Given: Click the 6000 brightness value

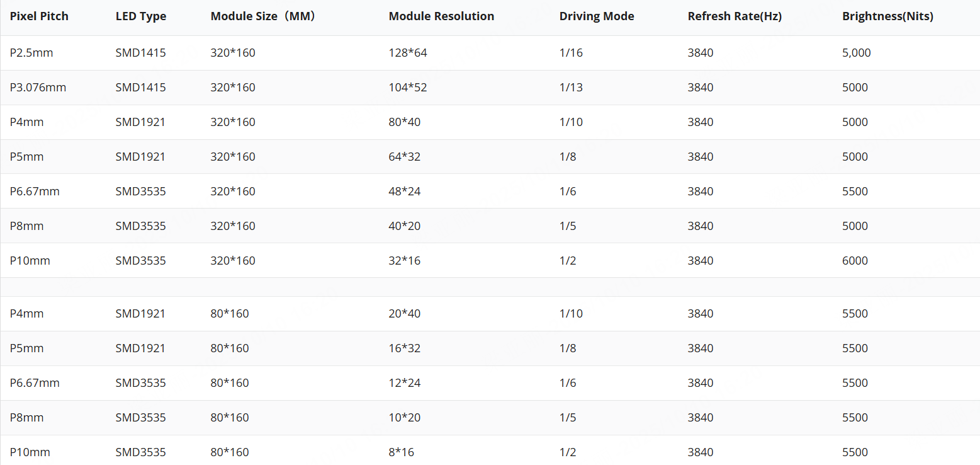Looking at the screenshot, I should [x=855, y=261].
